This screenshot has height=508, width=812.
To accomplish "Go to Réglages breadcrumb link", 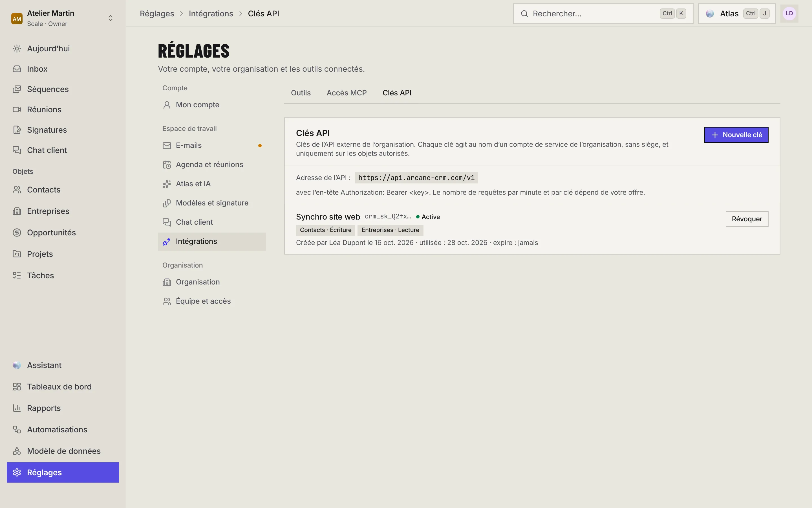I will pos(157,14).
